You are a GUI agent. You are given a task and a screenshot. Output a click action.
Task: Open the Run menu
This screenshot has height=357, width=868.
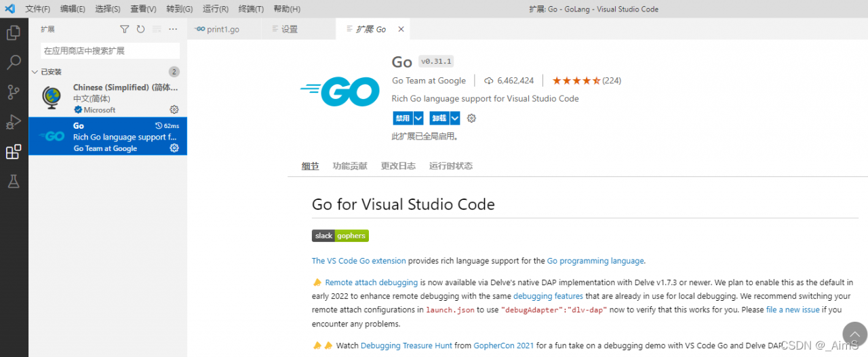point(215,9)
